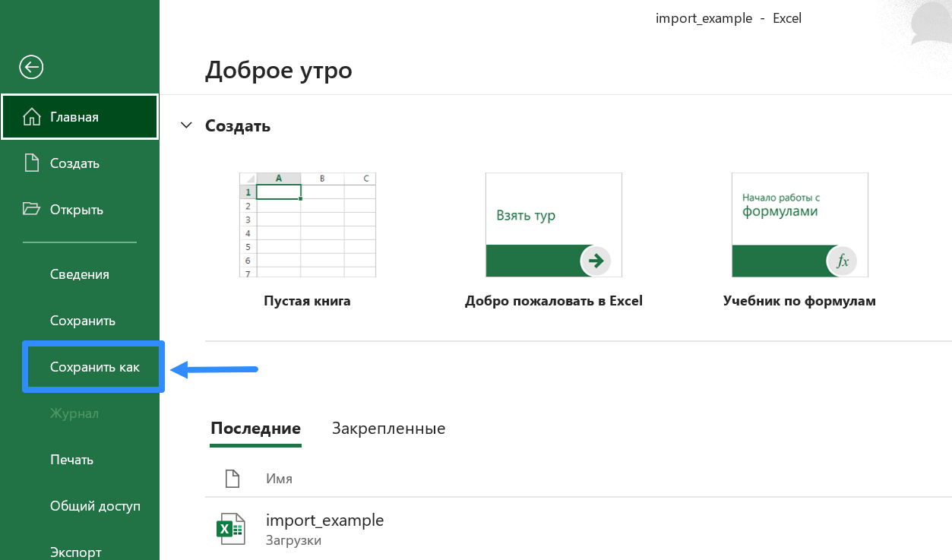
Task: Select Сохранить in the sidebar
Action: (83, 321)
